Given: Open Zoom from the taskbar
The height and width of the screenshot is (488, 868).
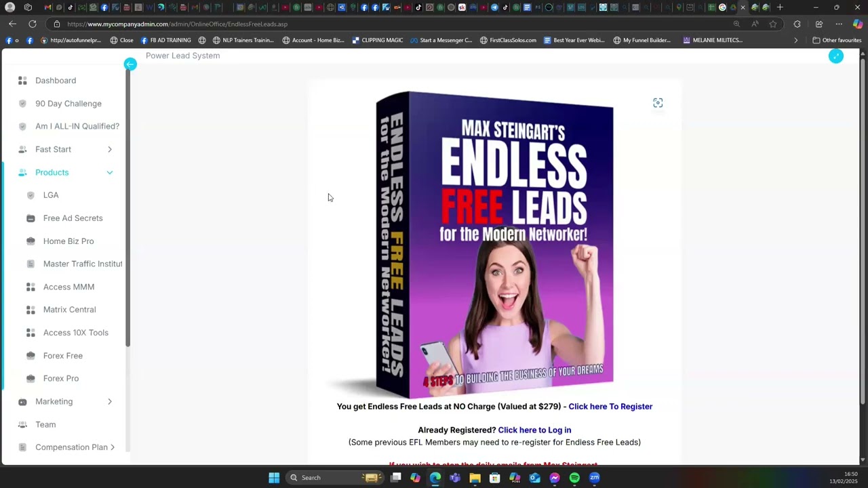Looking at the screenshot, I should [595, 478].
